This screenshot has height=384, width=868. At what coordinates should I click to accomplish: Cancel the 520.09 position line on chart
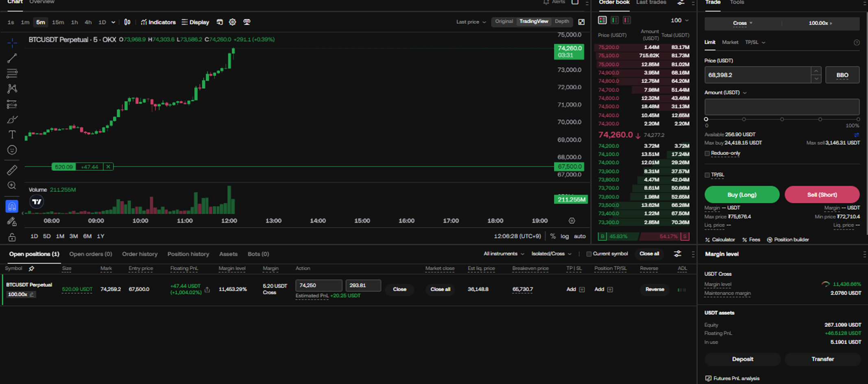[x=108, y=167]
